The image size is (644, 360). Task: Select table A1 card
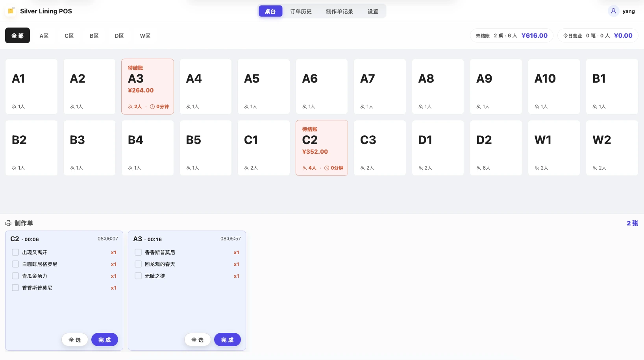(x=31, y=87)
